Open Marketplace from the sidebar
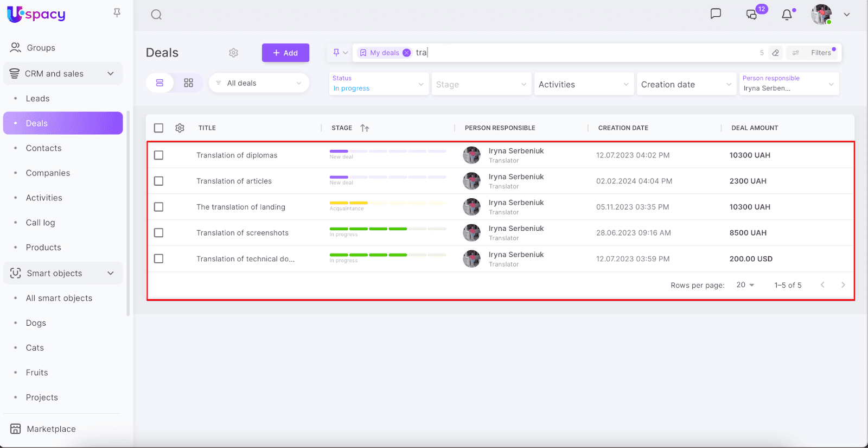Viewport: 868px width, 448px height. pos(51,429)
